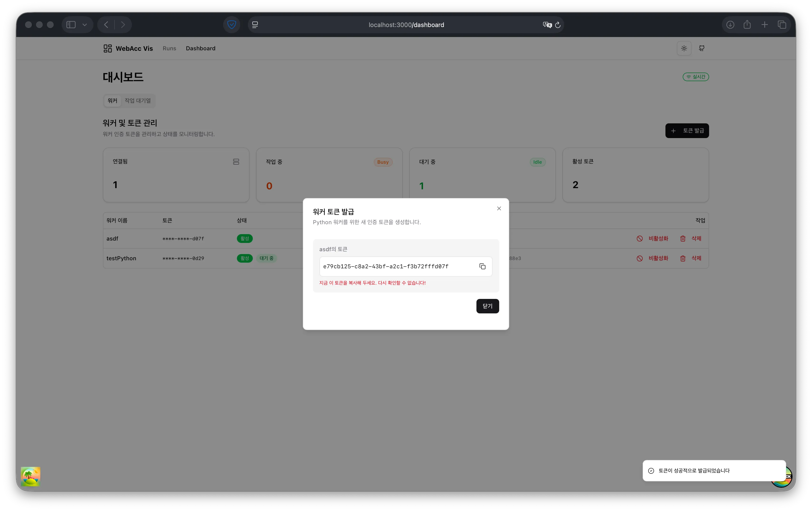The height and width of the screenshot is (511, 812).
Task: Click the Safari reload page icon
Action: [x=558, y=25]
